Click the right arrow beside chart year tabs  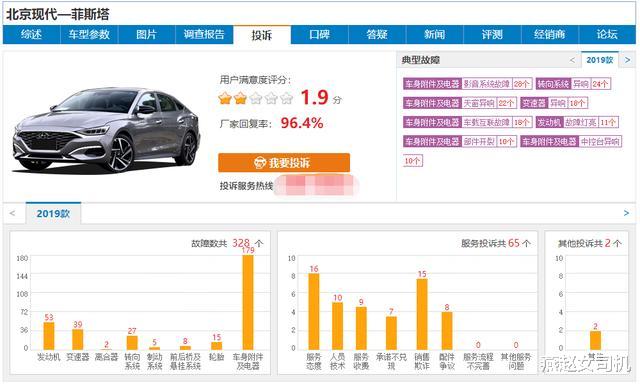click(x=626, y=213)
